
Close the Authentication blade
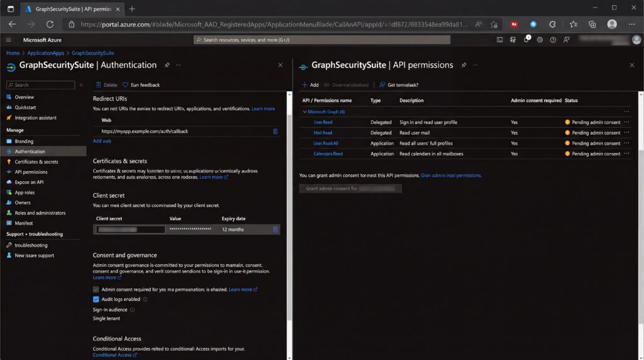[280, 65]
